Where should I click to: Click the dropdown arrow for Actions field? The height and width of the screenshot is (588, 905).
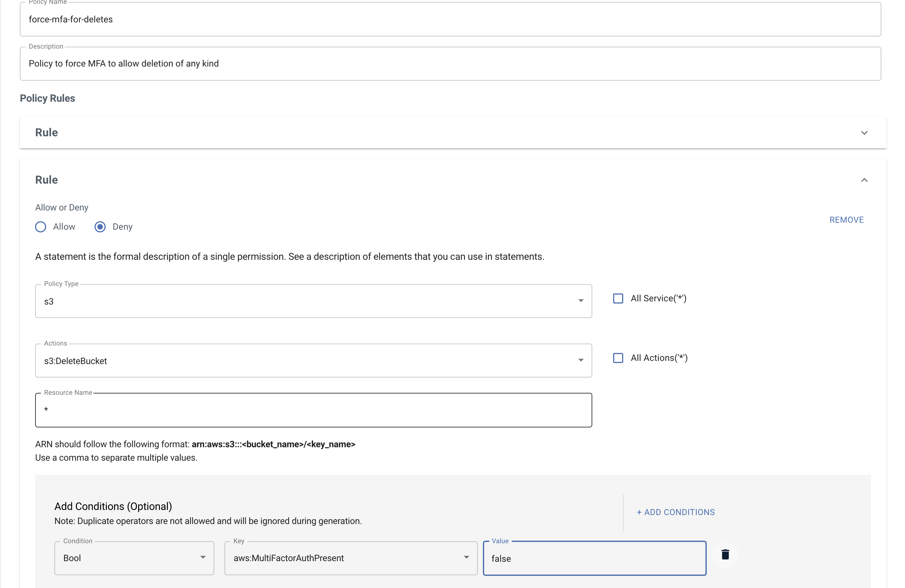580,360
